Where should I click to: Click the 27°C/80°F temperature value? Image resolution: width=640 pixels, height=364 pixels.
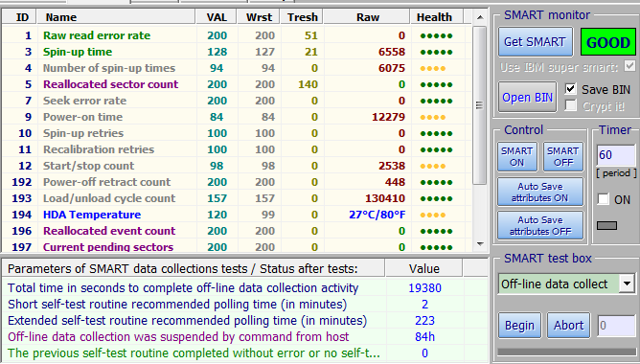click(x=377, y=216)
